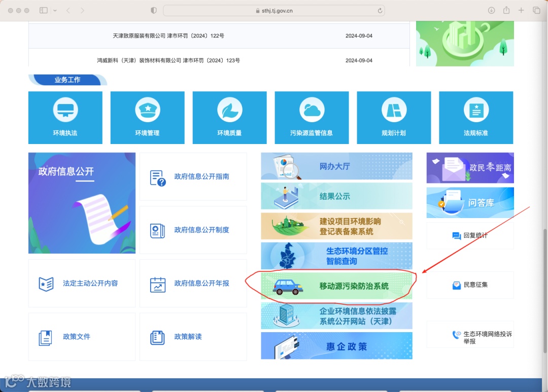Click the 政策文件 document icon
This screenshot has height=392, width=548.
46,338
